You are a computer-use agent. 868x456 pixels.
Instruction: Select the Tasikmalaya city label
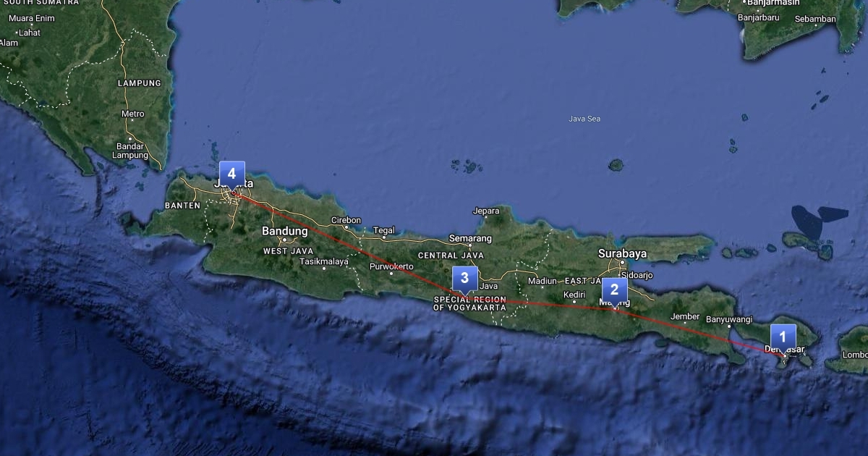324,261
